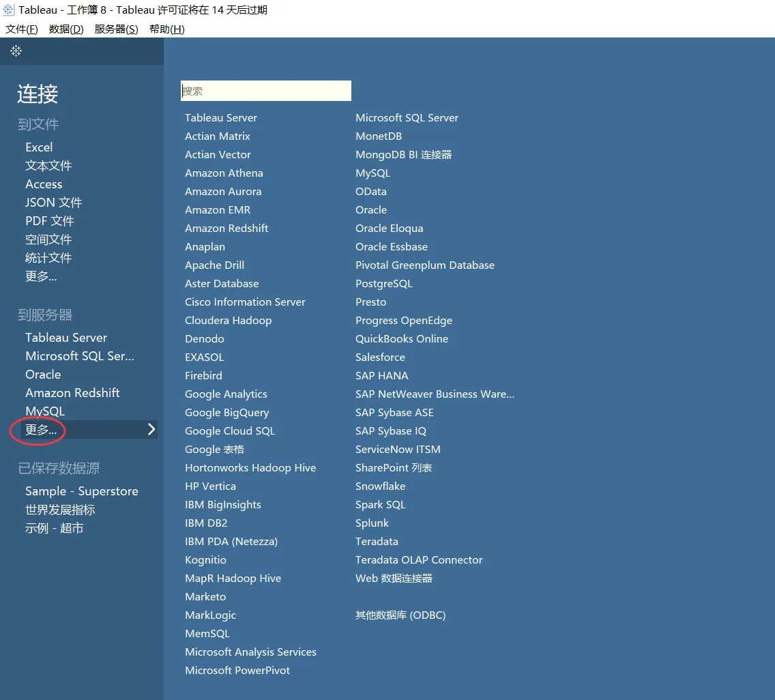Choose Firebird connector
Image resolution: width=775 pixels, height=700 pixels.
pyautogui.click(x=203, y=376)
